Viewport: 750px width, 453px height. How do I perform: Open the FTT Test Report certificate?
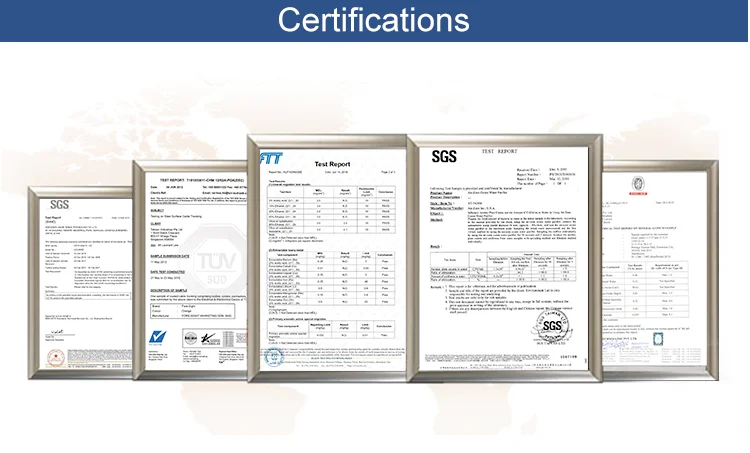[x=327, y=258]
